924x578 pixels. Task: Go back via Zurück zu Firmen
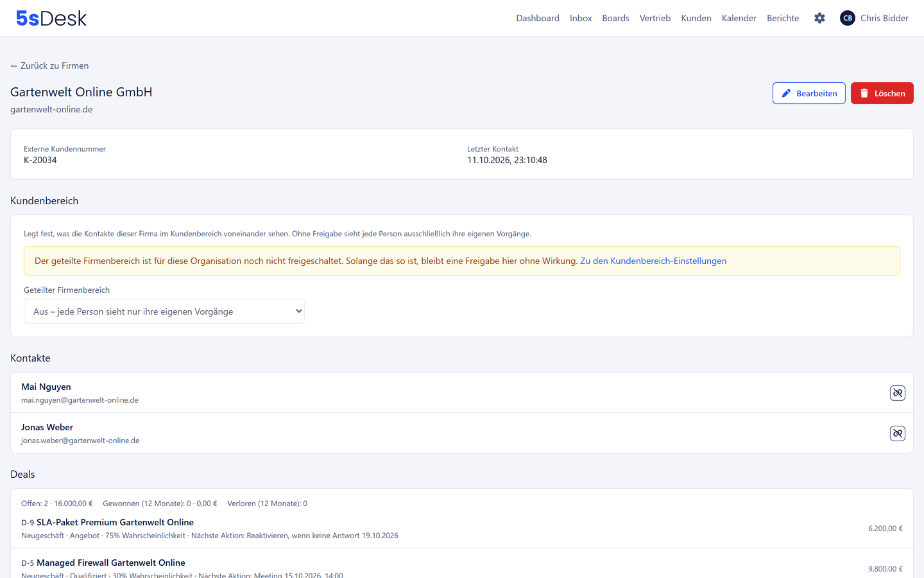(49, 66)
